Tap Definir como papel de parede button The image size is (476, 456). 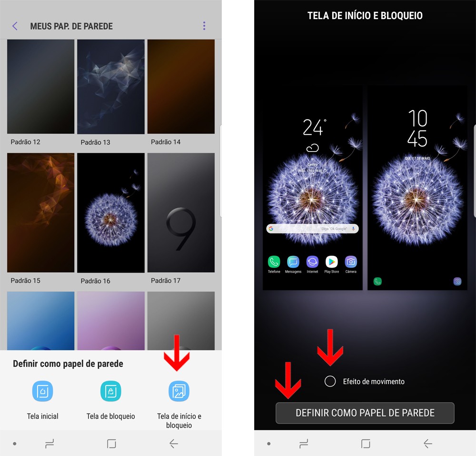[365, 413]
